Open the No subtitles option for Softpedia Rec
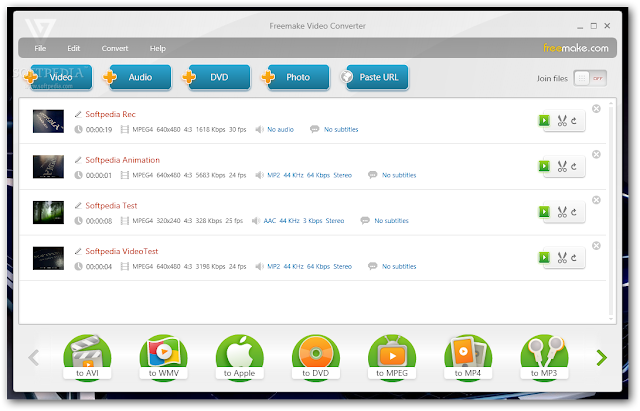 tap(341, 129)
